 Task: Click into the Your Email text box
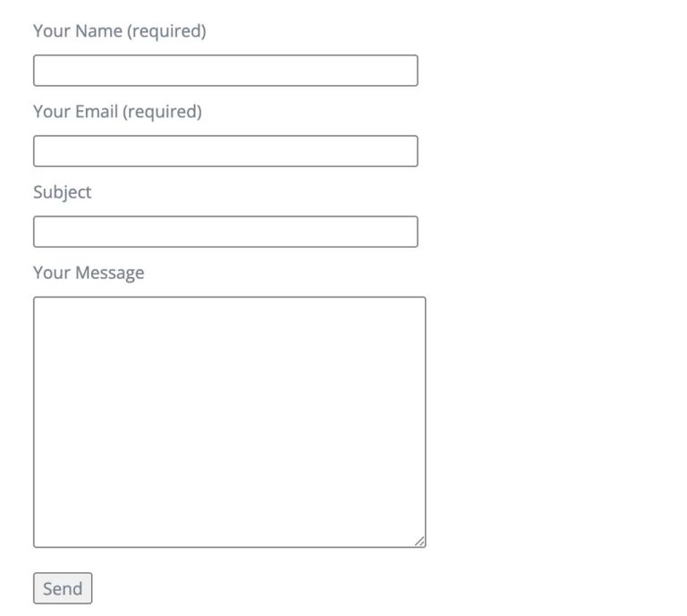(x=225, y=151)
